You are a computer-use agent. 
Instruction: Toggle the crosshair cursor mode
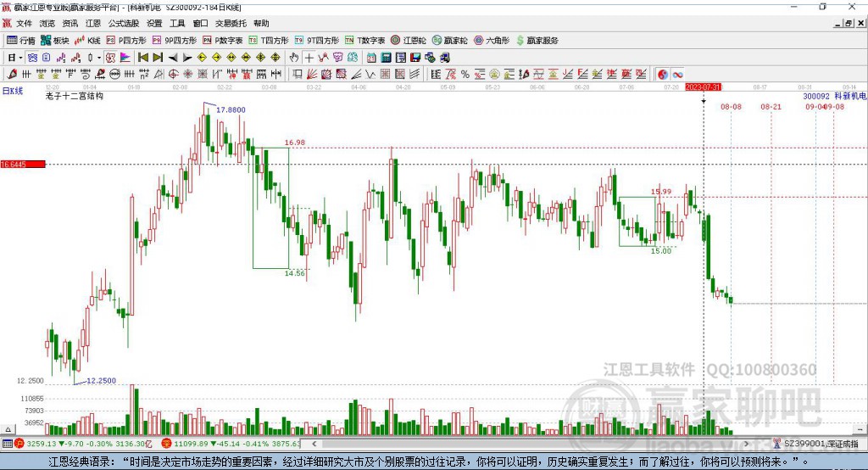click(x=309, y=58)
